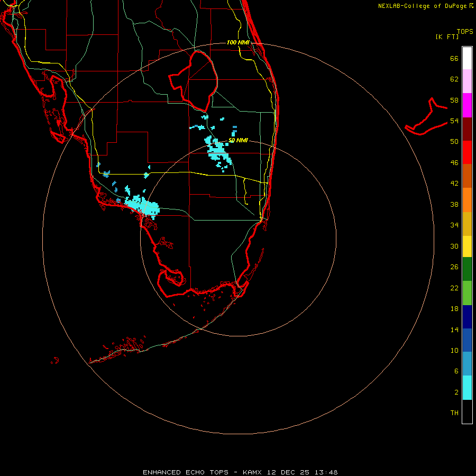Screen dimensions: 476x476
Task: Click the 50 NMI range ring label
Action: pos(238,140)
